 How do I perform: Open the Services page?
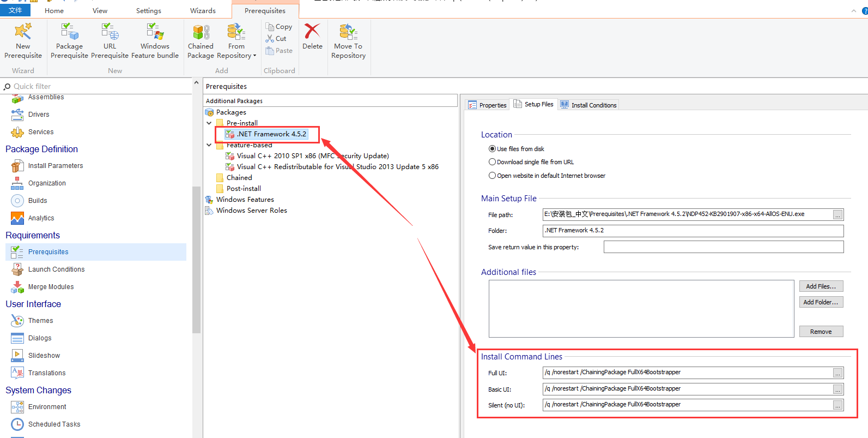pos(41,132)
